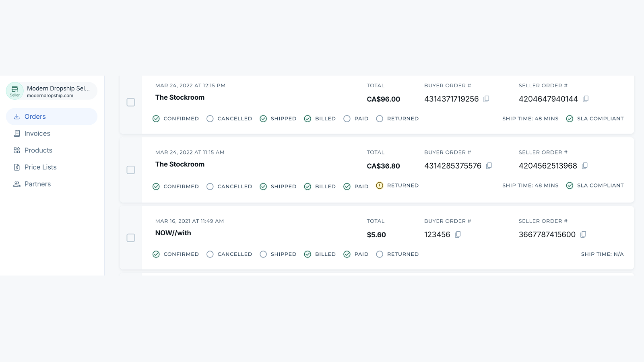644x362 pixels.
Task: Copy seller order number 4204647940144
Action: [586, 99]
